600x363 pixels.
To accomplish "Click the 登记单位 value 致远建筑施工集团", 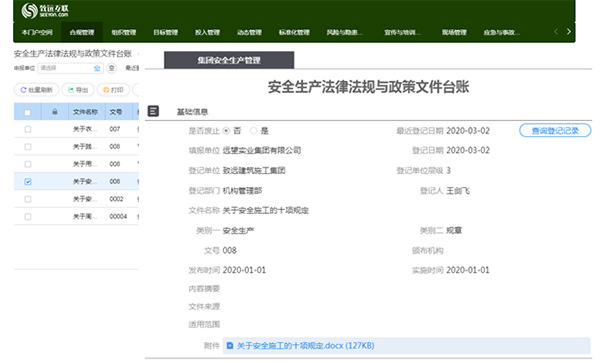I will pos(254,171).
